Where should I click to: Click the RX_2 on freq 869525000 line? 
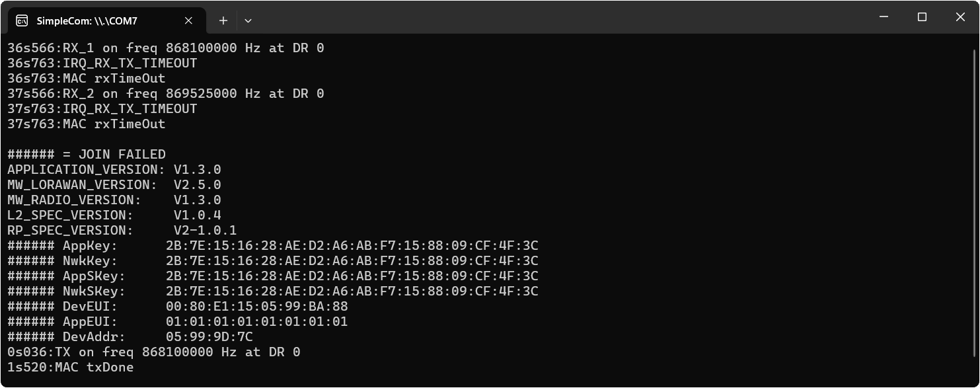tap(165, 94)
